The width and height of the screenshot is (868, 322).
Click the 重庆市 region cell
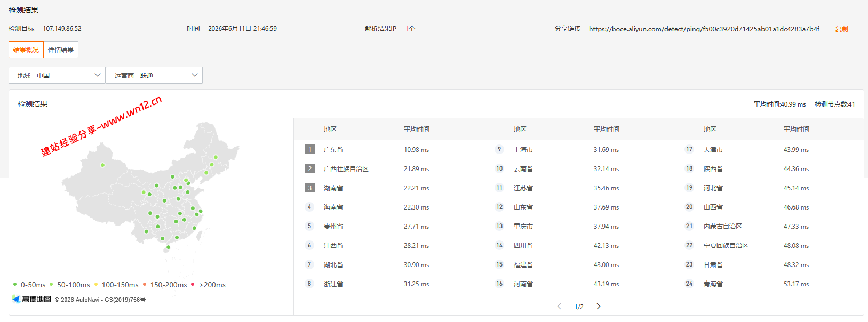point(523,227)
